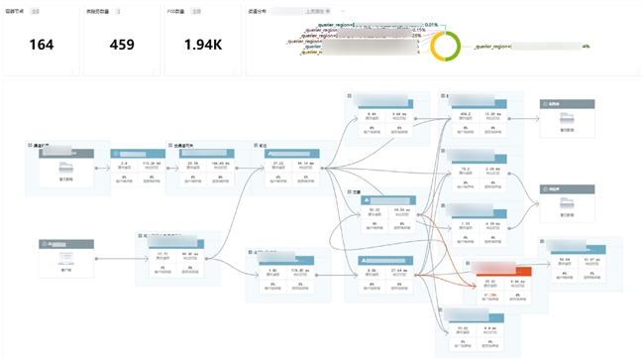Click the laptop client icon in the lower-left node
The width and height of the screenshot is (644, 359).
point(65,259)
